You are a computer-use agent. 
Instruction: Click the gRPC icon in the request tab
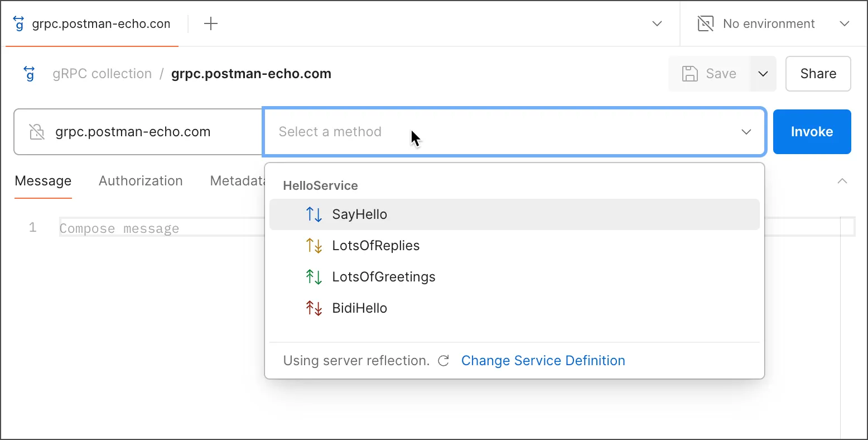point(19,23)
